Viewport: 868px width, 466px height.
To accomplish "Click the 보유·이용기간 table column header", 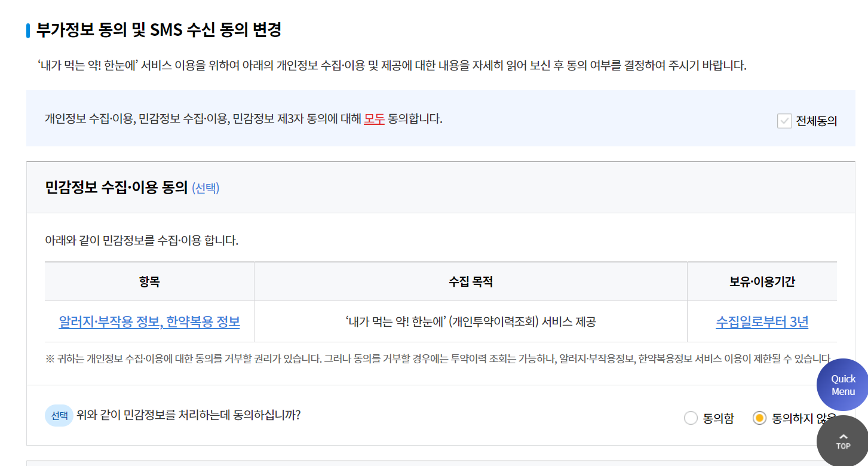I will click(x=762, y=281).
